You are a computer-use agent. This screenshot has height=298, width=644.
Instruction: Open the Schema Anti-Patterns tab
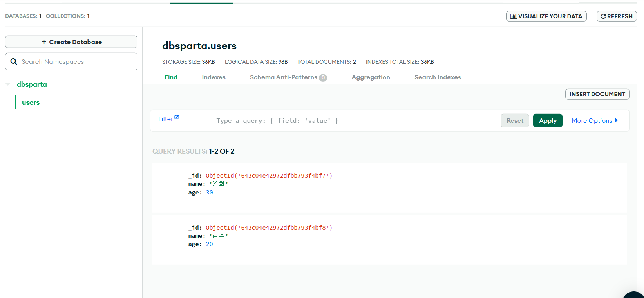point(284,77)
